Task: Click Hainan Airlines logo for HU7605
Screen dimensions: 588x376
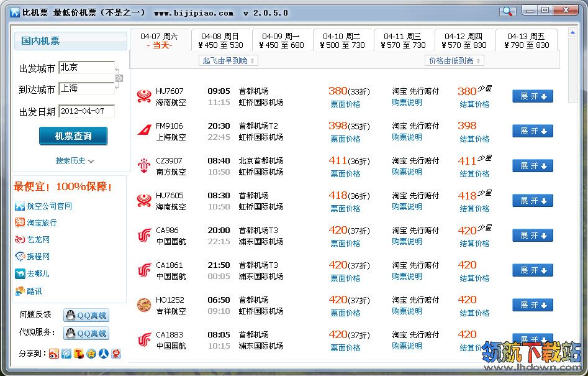Action: (144, 201)
